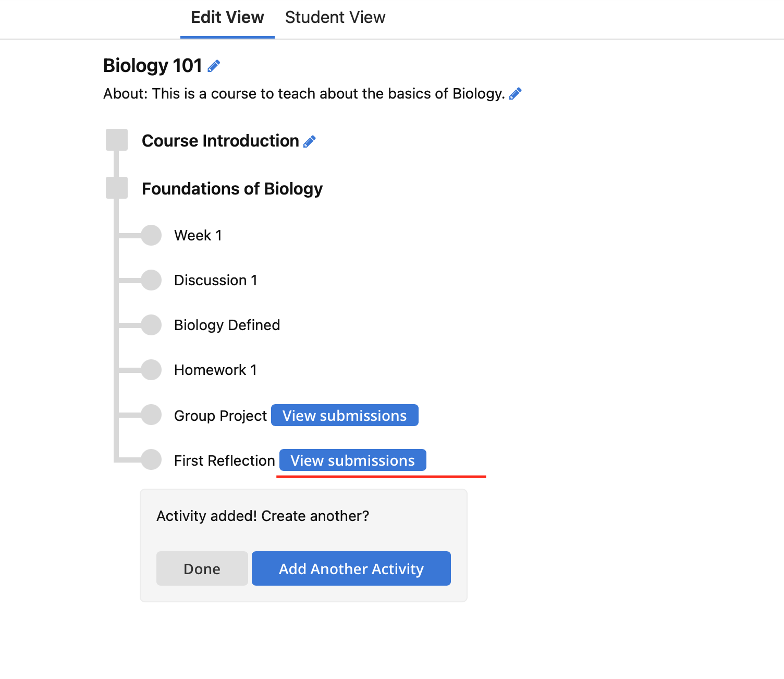Edit Course Introduction with pencil icon
This screenshot has width=784, height=679.
[x=310, y=141]
